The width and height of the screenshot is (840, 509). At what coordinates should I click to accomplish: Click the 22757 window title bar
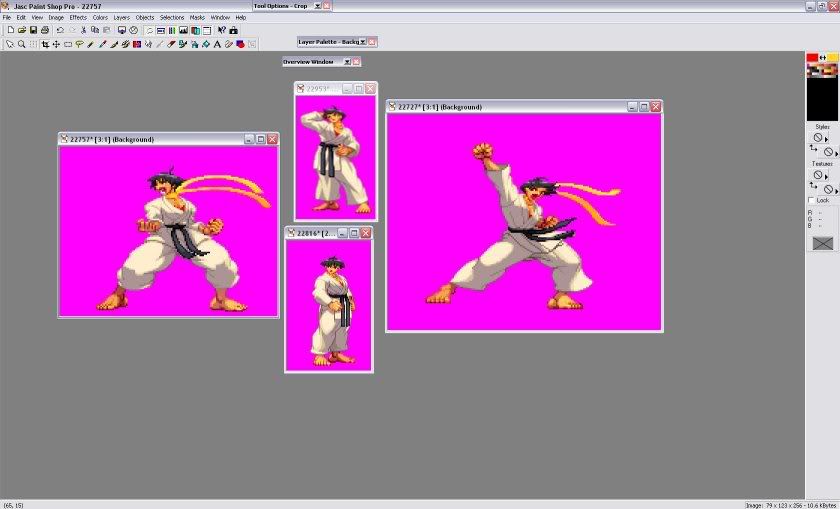pos(168,139)
